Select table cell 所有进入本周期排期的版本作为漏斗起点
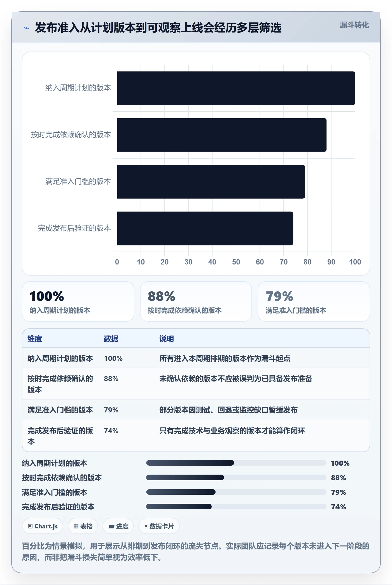 (x=225, y=358)
